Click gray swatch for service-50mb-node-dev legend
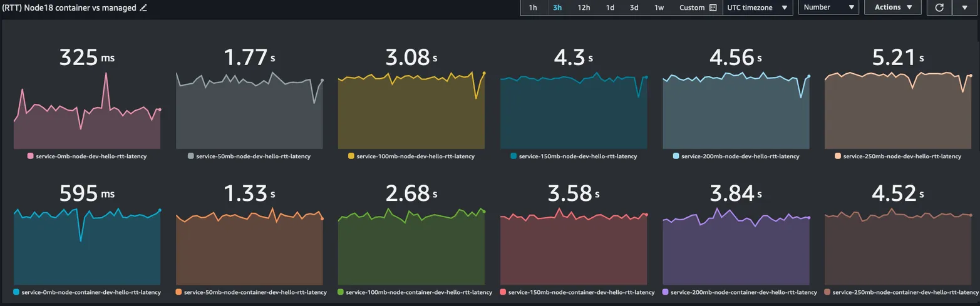980x306 pixels. 191,156
